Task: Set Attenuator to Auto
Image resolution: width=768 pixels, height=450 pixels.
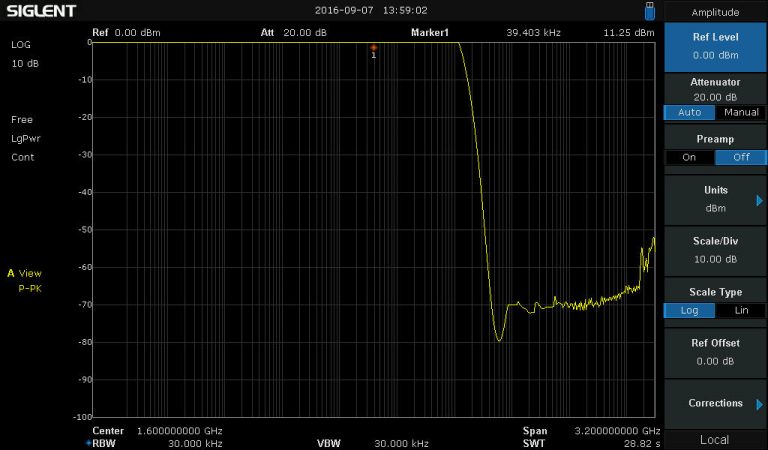Action: point(689,112)
